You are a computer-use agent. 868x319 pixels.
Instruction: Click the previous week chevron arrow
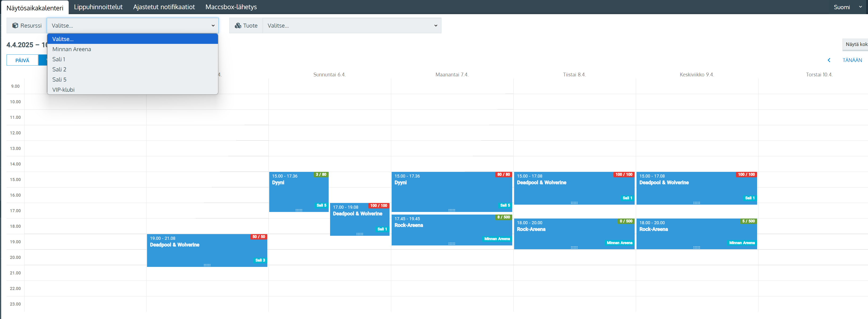(x=829, y=60)
